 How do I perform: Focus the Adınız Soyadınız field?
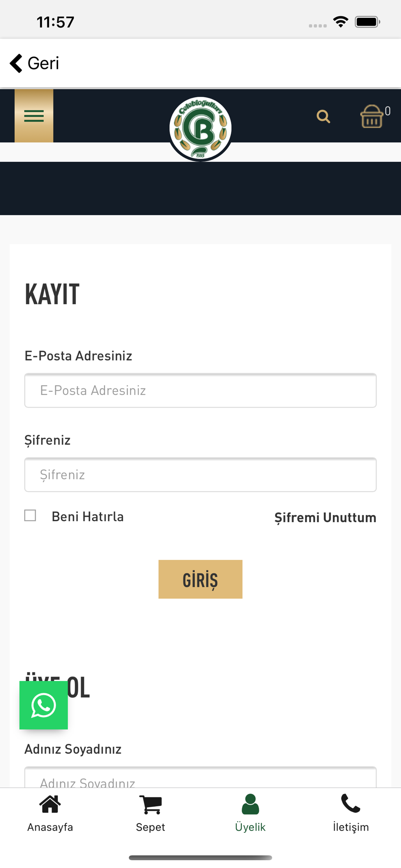click(x=200, y=777)
